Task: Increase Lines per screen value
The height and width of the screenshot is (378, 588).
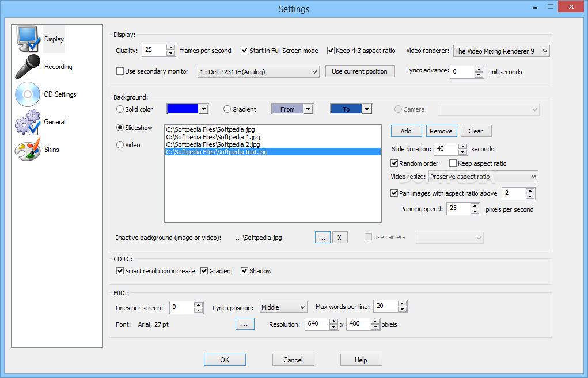Action: point(199,304)
